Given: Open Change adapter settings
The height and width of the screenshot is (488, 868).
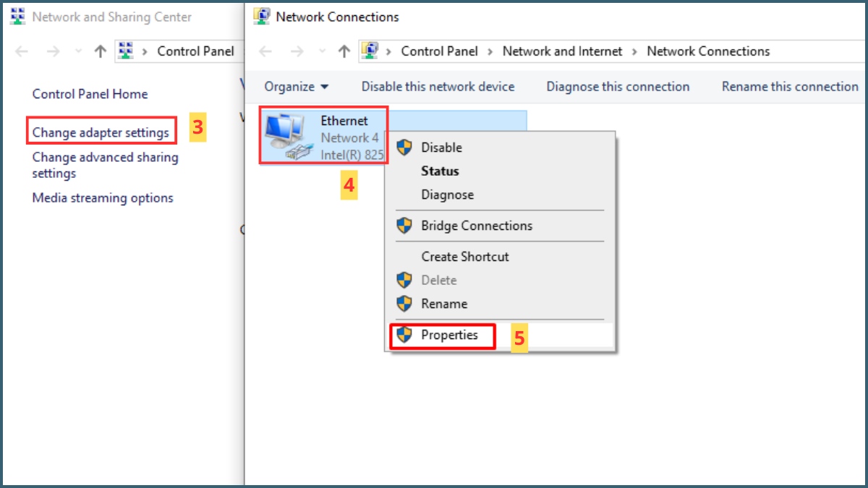Looking at the screenshot, I should click(x=101, y=132).
